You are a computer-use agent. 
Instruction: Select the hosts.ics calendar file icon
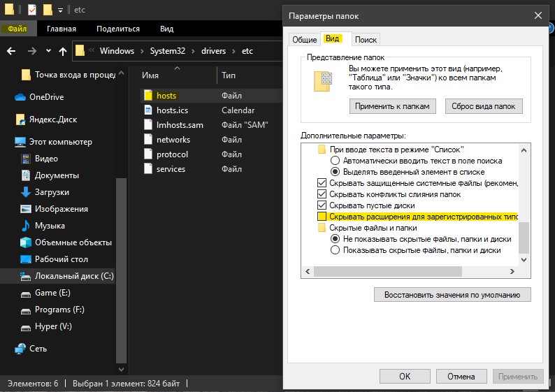click(x=148, y=110)
